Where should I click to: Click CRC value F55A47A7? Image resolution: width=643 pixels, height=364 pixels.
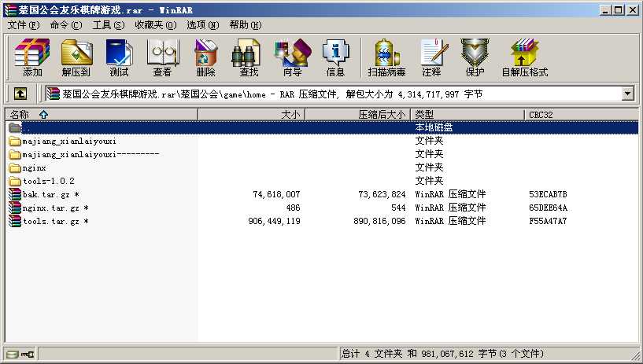pos(548,221)
